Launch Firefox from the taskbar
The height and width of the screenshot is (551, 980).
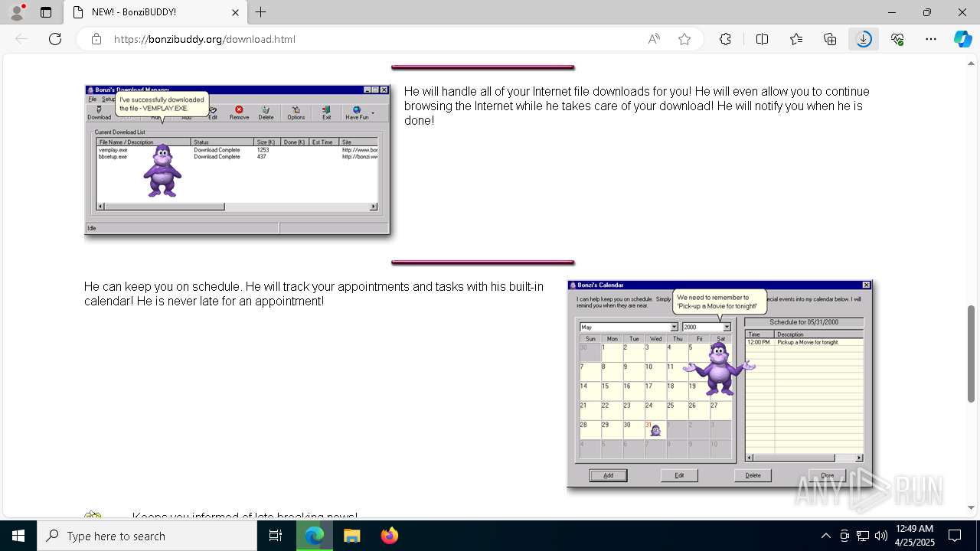pos(389,536)
